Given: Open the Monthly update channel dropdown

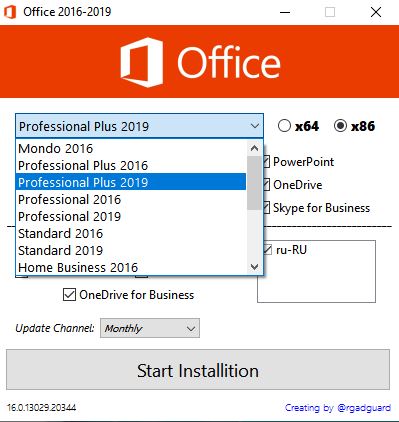Looking at the screenshot, I should coord(150,328).
